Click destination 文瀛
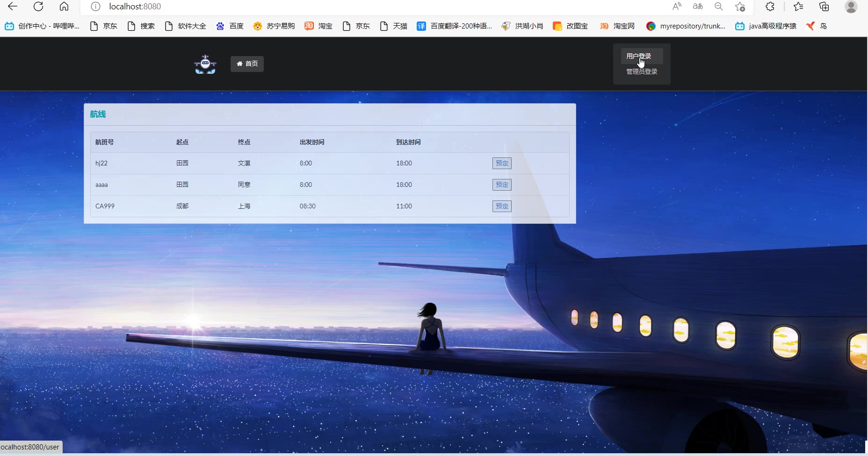 pyautogui.click(x=244, y=163)
